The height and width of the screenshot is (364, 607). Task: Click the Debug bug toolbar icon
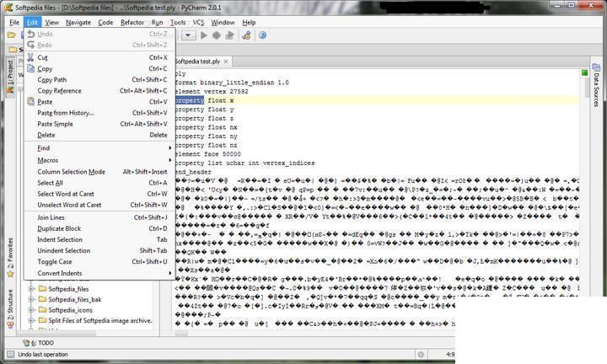point(217,35)
